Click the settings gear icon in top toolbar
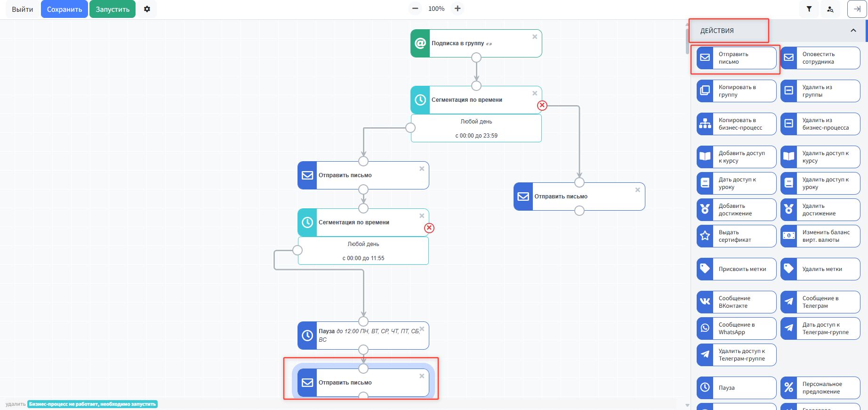Screen dimensions: 868x410 (147, 9)
